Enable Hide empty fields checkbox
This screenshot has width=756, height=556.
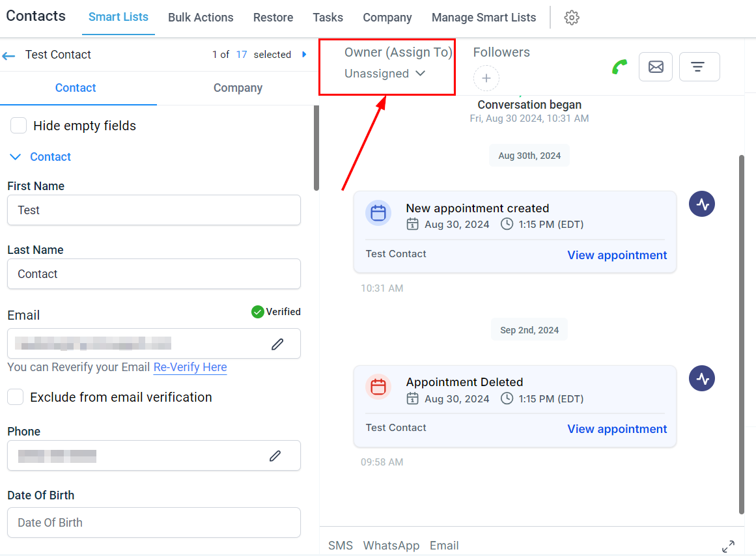click(19, 126)
